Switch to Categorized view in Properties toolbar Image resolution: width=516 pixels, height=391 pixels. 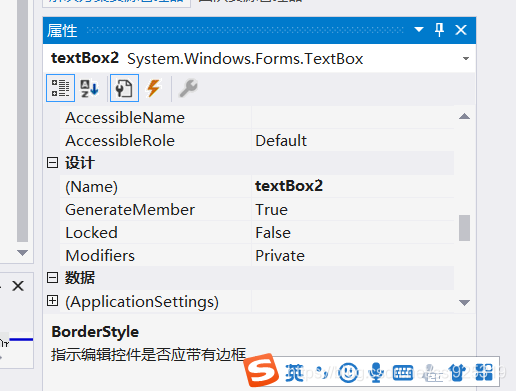[x=60, y=88]
